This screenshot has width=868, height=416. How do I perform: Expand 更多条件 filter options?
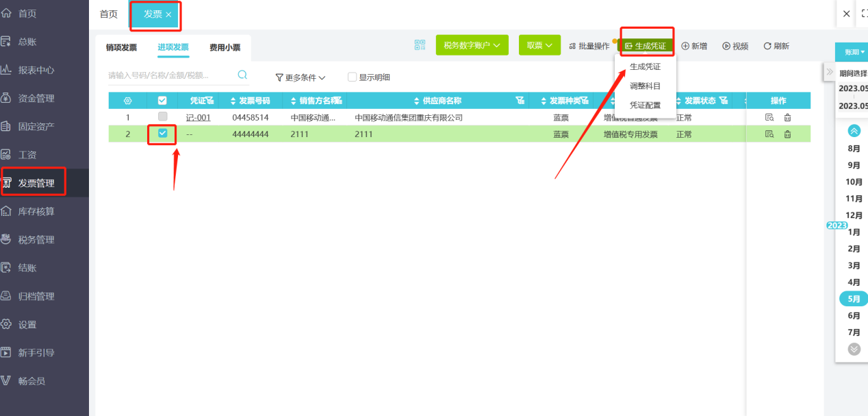click(x=301, y=77)
